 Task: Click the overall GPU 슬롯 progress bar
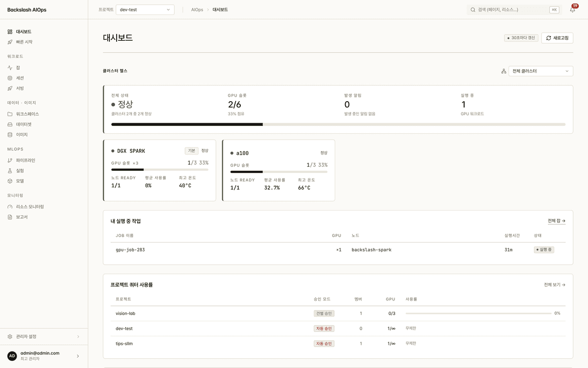338,124
